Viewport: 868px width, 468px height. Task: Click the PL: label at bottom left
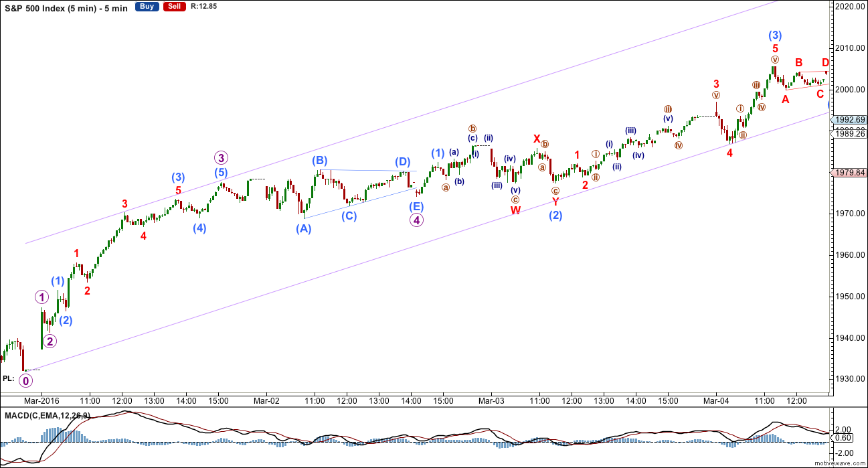8,378
